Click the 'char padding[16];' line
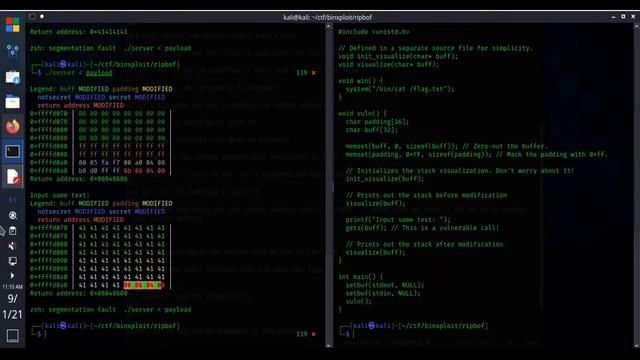This screenshot has height=360, width=640. (x=377, y=122)
